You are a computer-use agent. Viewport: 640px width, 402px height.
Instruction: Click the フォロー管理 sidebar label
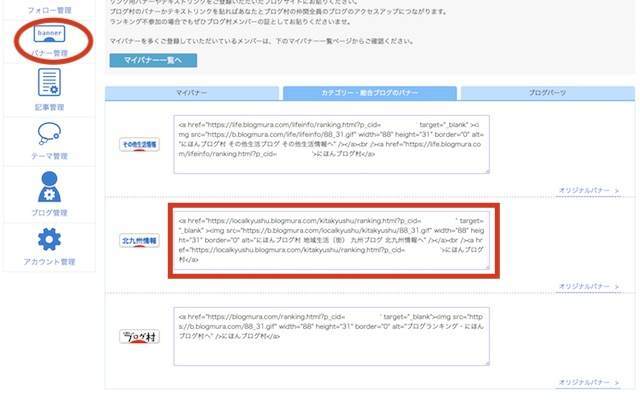pos(49,10)
